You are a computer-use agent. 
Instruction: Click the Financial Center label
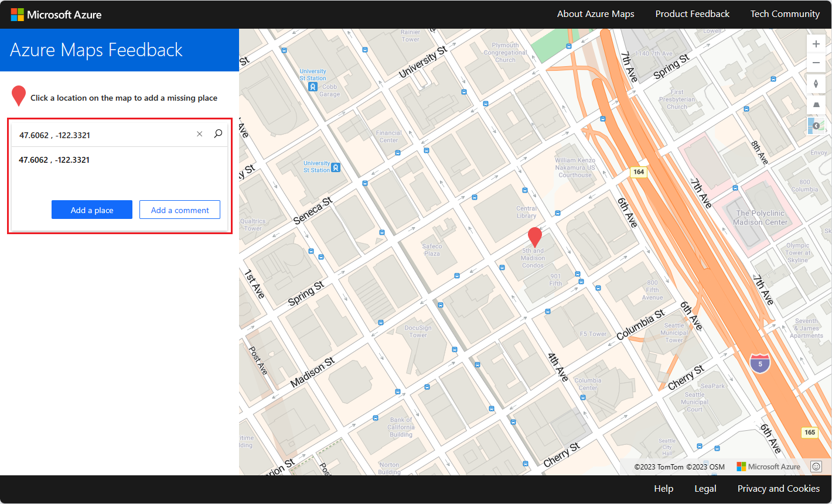click(388, 136)
